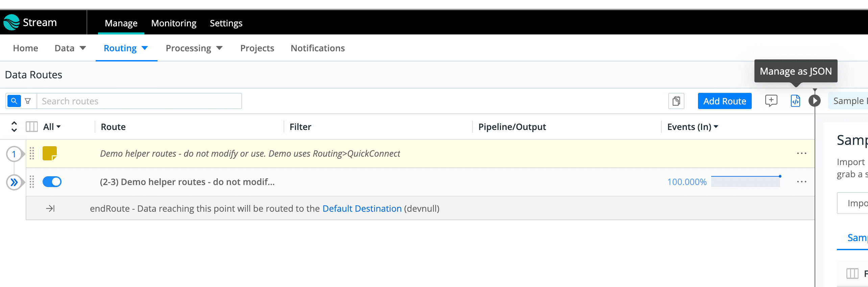Follow the Default Destination link
This screenshot has width=868, height=287.
click(362, 209)
